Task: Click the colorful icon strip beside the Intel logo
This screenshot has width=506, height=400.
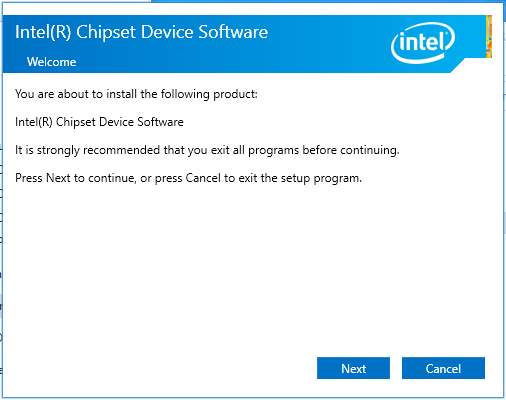Action: (489, 36)
